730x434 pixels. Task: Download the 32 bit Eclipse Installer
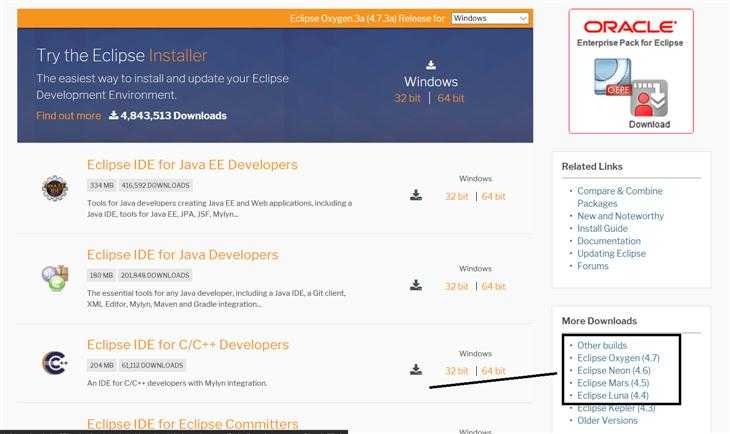click(407, 98)
